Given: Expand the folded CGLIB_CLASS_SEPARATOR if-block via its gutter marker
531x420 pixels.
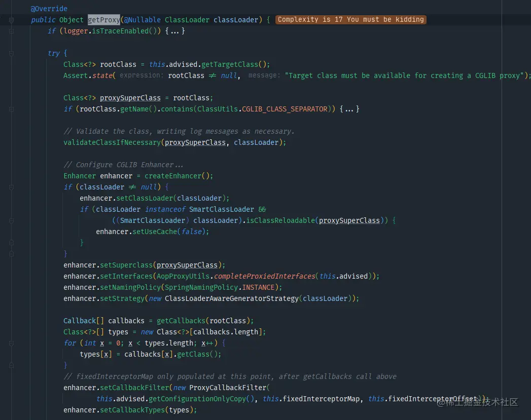Looking at the screenshot, I should pos(11,109).
